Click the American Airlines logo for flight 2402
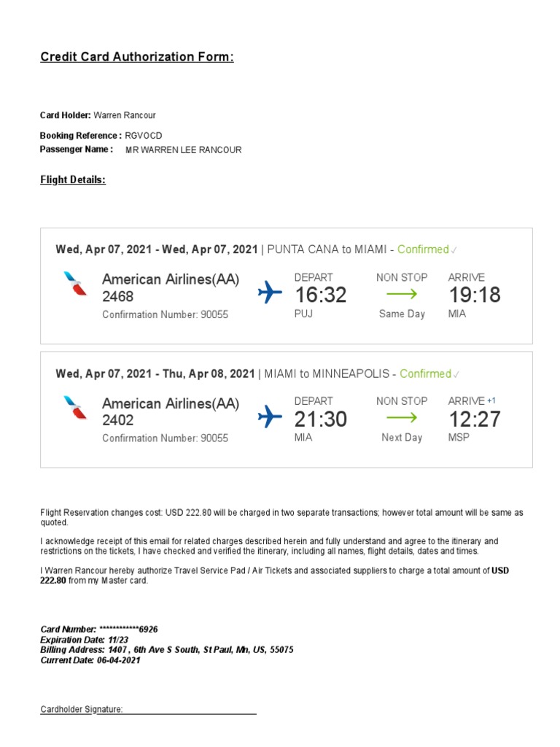The image size is (560, 747). coord(75,408)
